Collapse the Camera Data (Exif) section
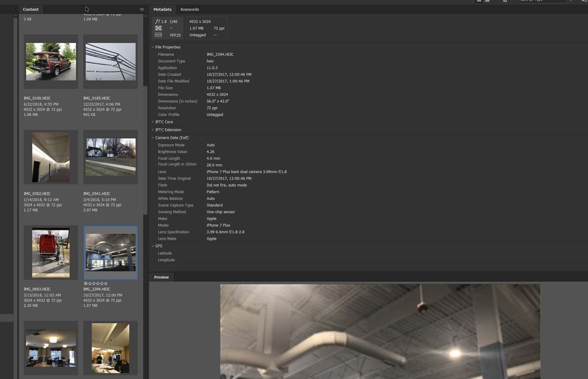 [x=152, y=138]
